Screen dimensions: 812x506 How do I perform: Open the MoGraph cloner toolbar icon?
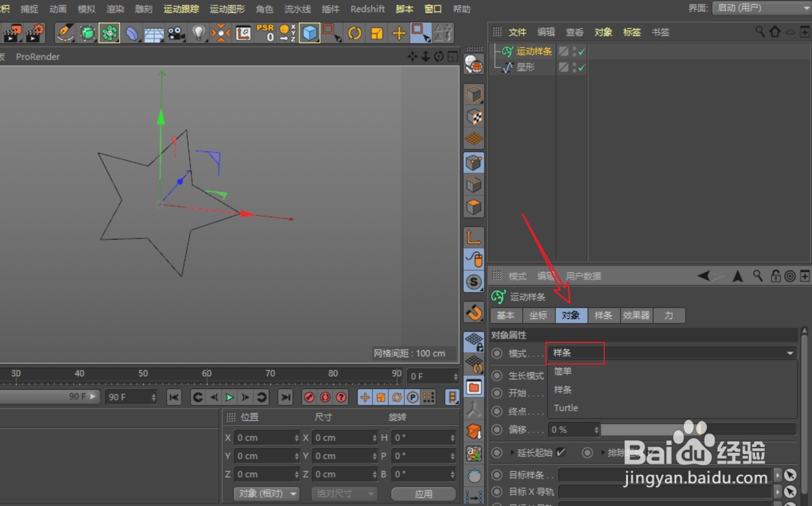tap(109, 33)
